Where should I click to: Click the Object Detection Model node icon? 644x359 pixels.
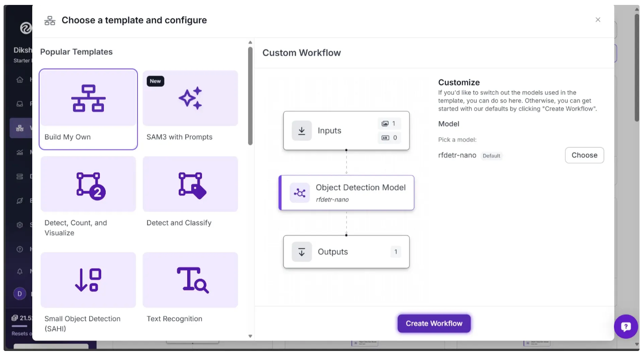(x=299, y=193)
